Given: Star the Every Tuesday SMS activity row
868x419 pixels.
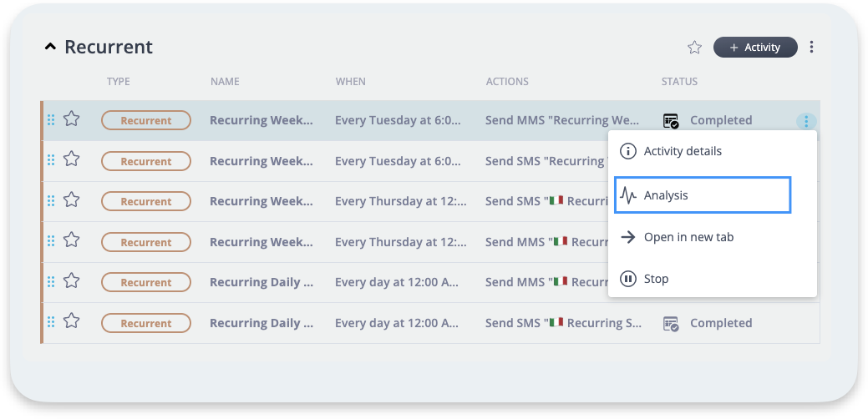Looking at the screenshot, I should click(x=72, y=160).
